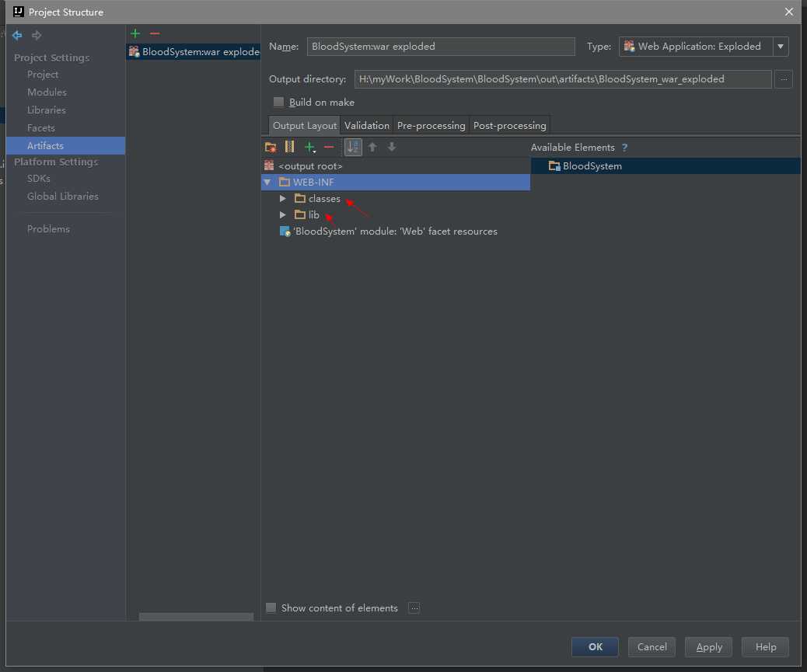807x672 pixels.
Task: Open the Post-processing tab
Action: (509, 125)
